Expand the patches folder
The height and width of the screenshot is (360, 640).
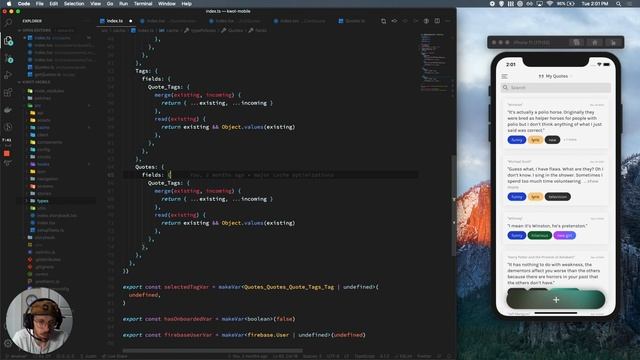pos(42,98)
